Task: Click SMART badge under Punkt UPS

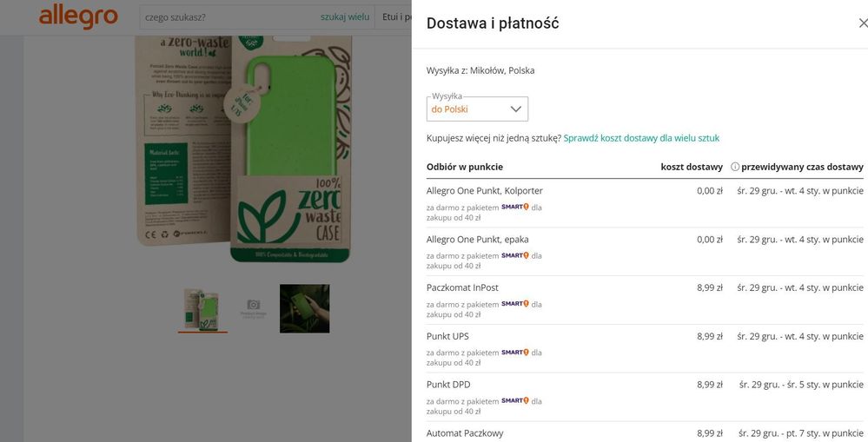Action: [x=515, y=353]
